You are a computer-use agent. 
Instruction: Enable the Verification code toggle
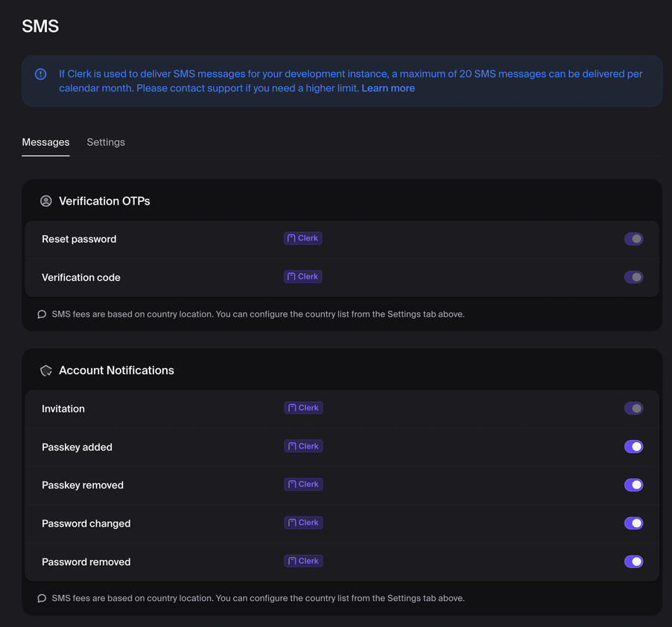coord(633,276)
